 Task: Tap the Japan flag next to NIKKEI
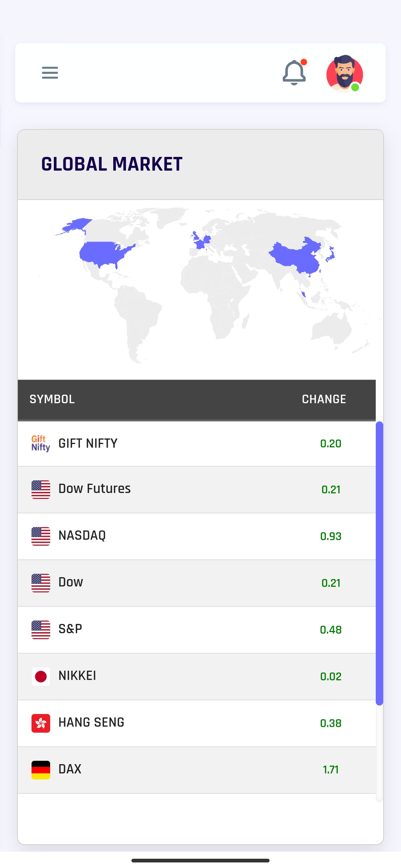[x=41, y=676]
